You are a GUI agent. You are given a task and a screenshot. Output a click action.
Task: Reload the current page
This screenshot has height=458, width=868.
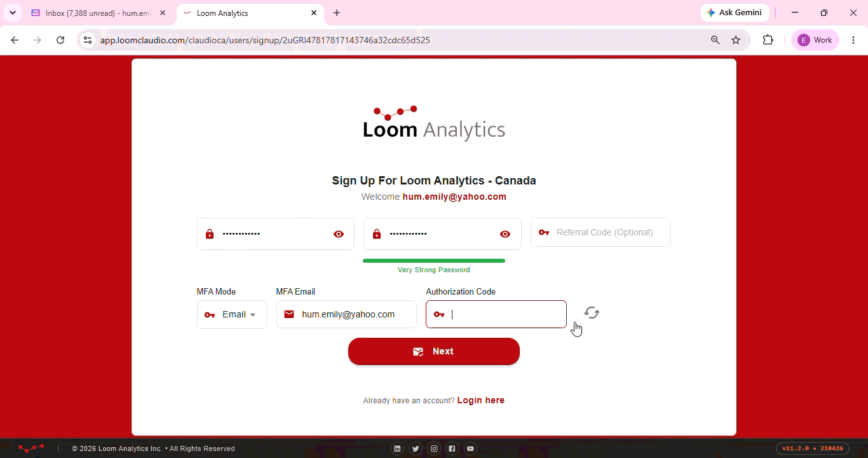point(60,40)
